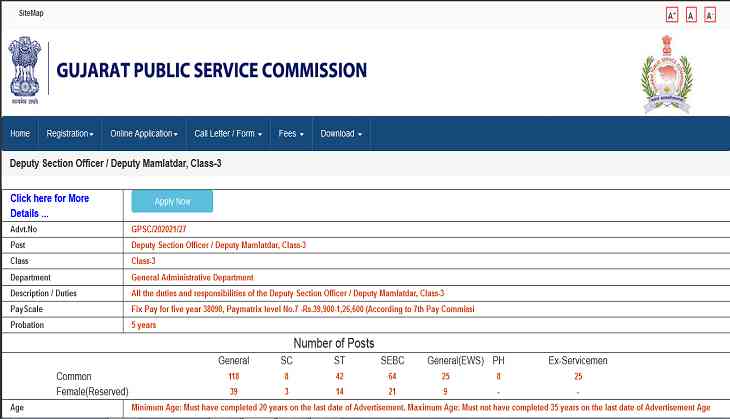Image resolution: width=730 pixels, height=419 pixels.
Task: Click the Advt.No row label
Action: click(x=24, y=229)
